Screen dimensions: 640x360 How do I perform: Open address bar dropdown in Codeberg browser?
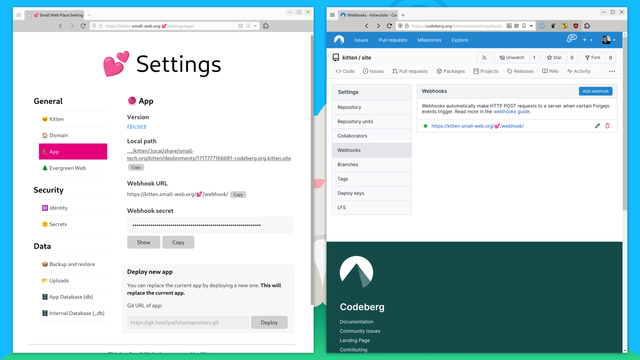point(531,26)
